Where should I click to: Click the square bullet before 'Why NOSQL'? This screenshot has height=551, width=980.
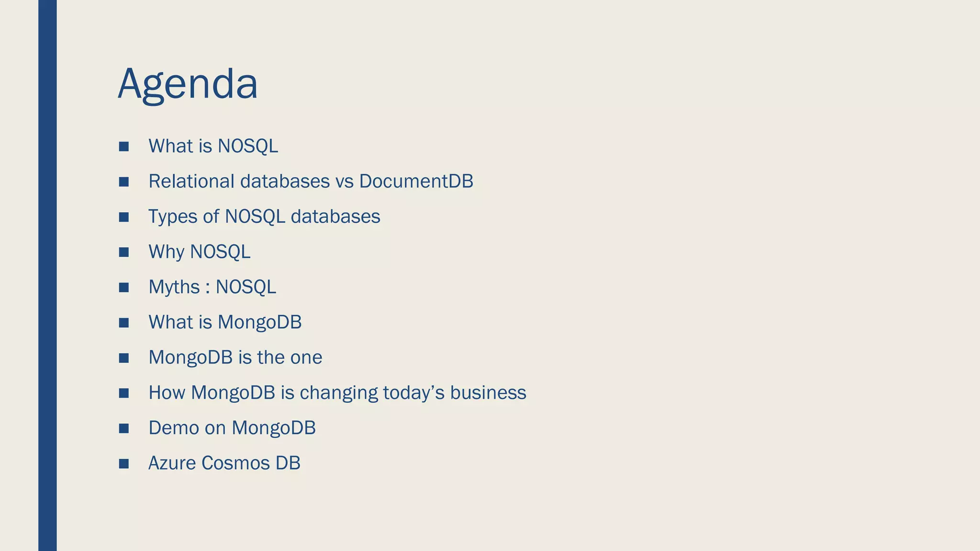pyautogui.click(x=123, y=252)
